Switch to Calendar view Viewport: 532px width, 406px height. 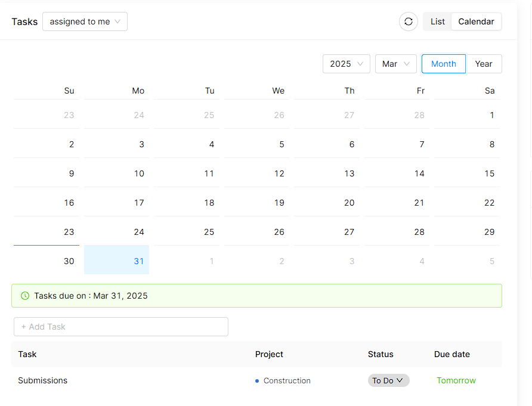coord(476,21)
